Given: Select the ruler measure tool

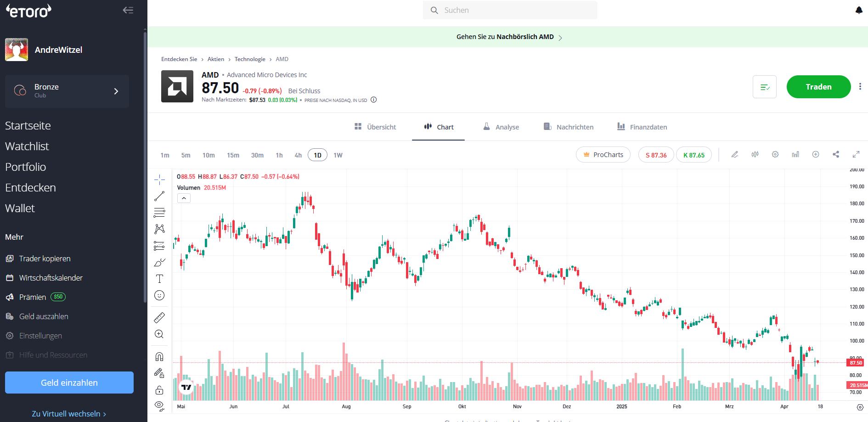Looking at the screenshot, I should coord(159,317).
